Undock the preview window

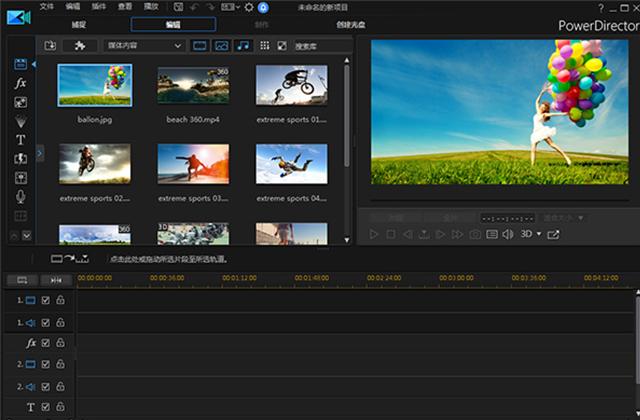554,234
